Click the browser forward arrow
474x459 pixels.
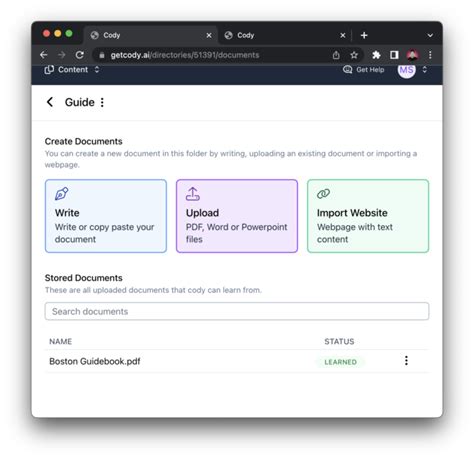pyautogui.click(x=62, y=55)
